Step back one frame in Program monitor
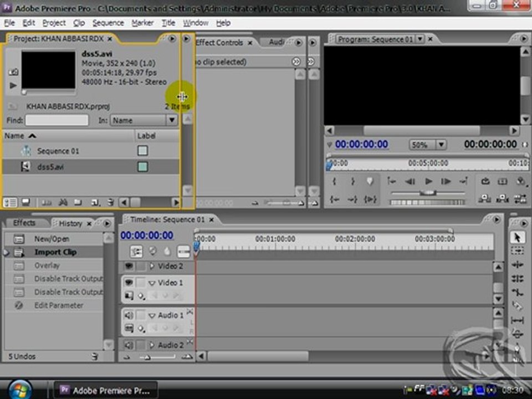The width and height of the screenshot is (532, 399). click(x=410, y=182)
